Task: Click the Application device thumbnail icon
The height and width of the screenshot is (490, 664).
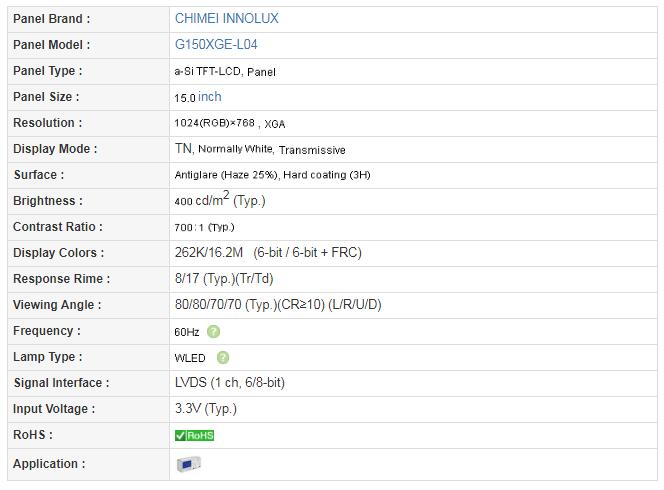Action: [188, 464]
